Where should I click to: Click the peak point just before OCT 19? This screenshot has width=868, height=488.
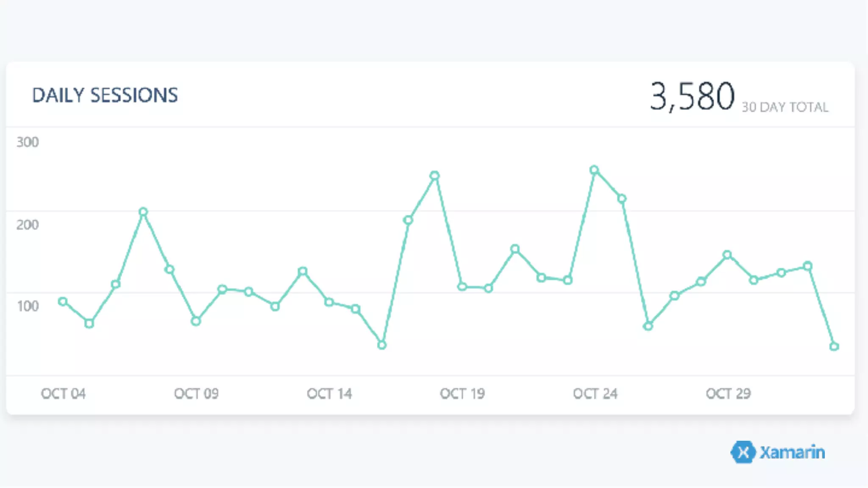point(434,175)
